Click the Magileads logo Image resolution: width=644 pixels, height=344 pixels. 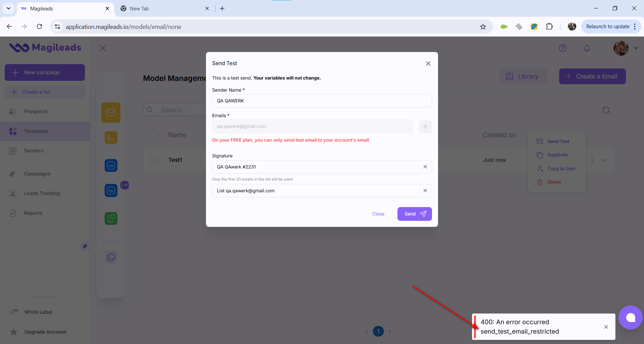45,48
